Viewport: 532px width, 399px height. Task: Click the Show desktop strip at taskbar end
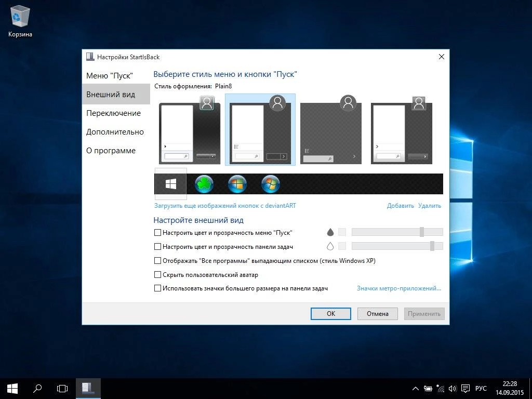pos(530,389)
